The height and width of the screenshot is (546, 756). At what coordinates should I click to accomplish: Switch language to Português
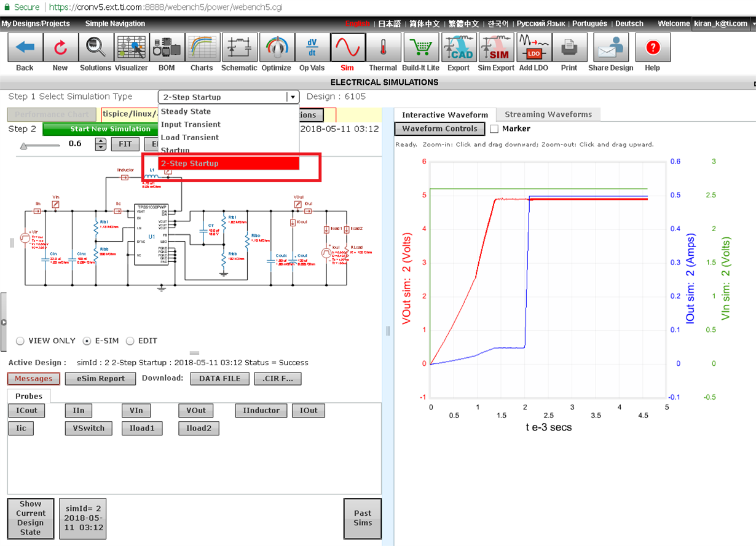coord(589,23)
